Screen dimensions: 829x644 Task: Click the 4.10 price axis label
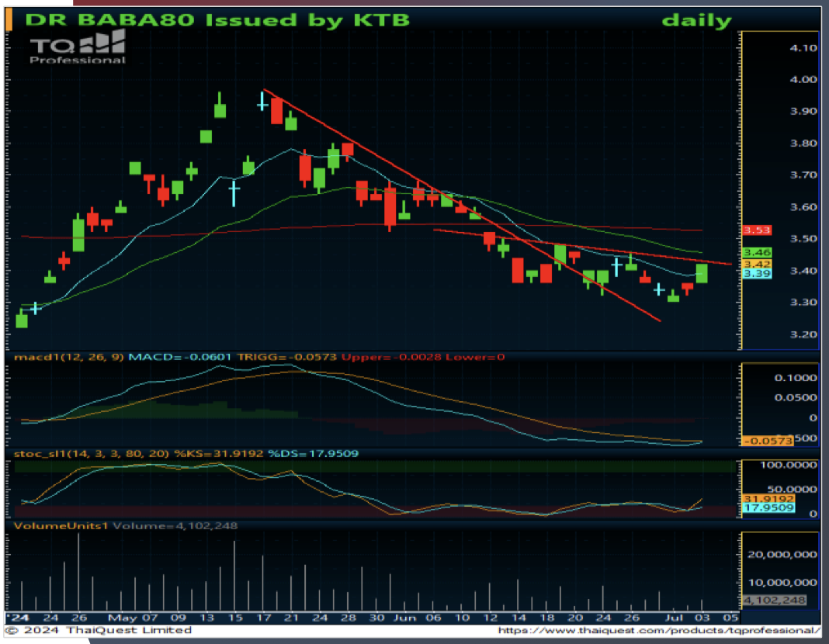(803, 48)
